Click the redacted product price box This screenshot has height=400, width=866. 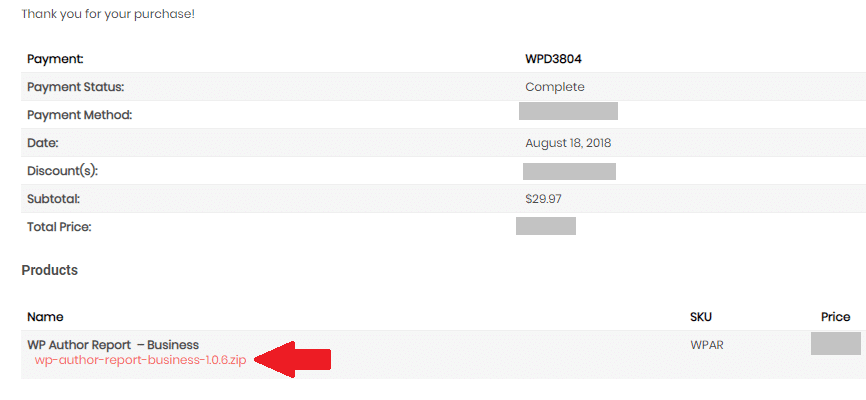pos(836,343)
